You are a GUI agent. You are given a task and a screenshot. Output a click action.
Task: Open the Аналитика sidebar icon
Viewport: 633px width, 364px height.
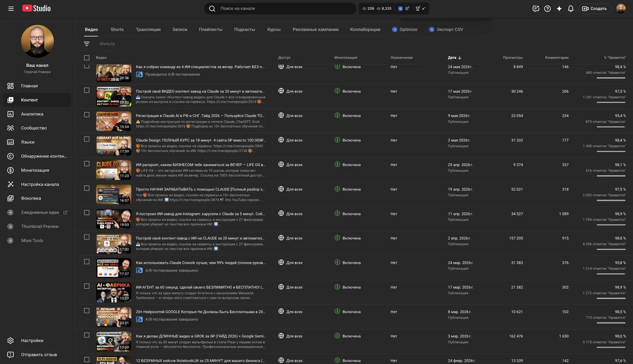click(x=11, y=114)
